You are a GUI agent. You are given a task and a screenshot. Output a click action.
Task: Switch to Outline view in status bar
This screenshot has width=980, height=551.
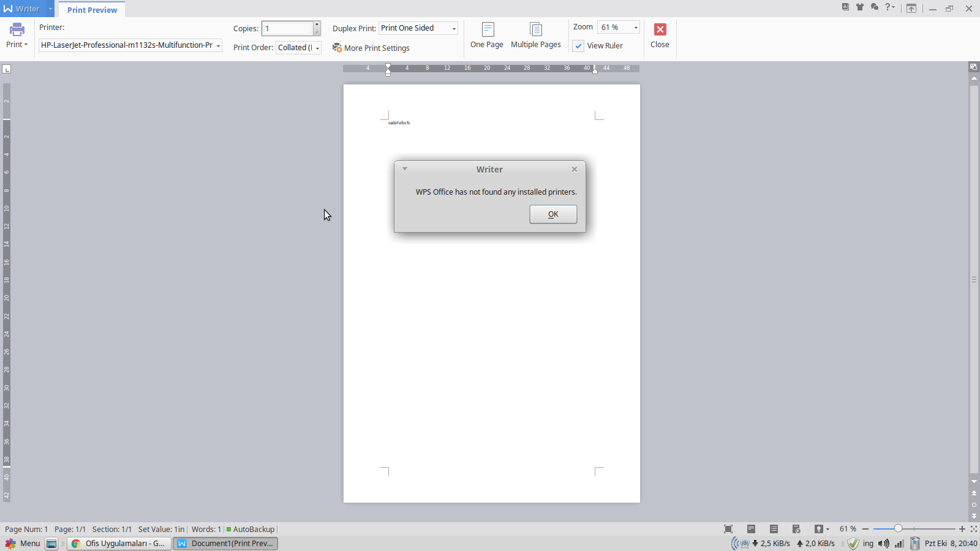tap(774, 529)
